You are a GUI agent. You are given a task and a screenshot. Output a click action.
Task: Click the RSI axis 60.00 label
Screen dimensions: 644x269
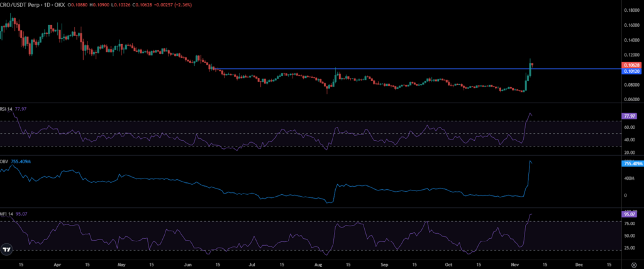629,128
